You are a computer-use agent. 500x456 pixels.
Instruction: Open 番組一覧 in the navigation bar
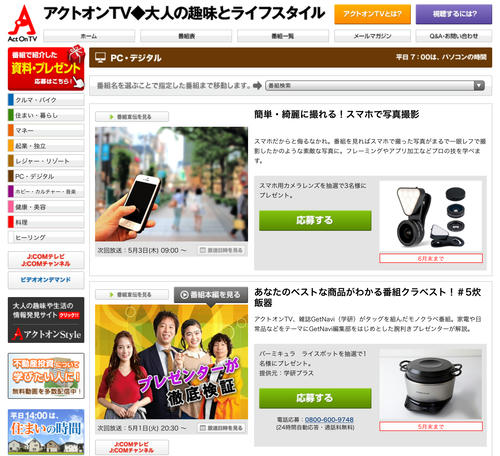(283, 36)
